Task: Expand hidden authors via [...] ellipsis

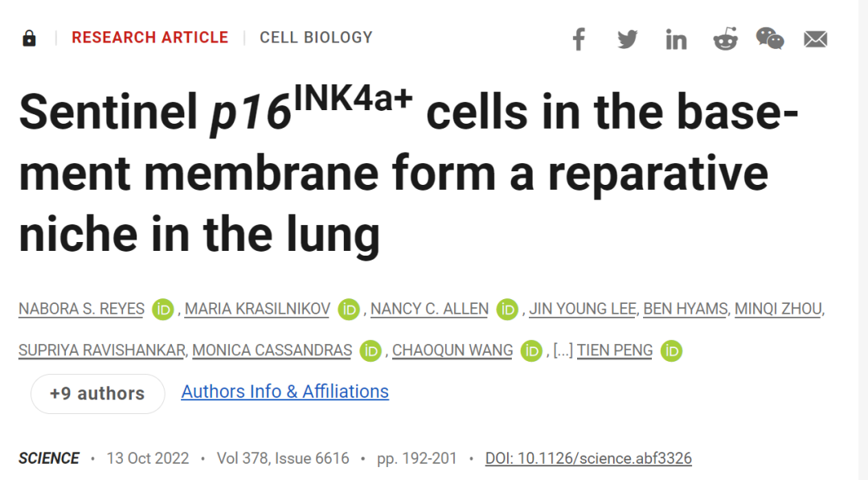Action: tap(563, 351)
